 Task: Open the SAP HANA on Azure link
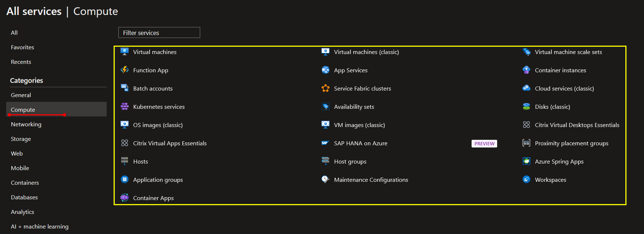361,143
